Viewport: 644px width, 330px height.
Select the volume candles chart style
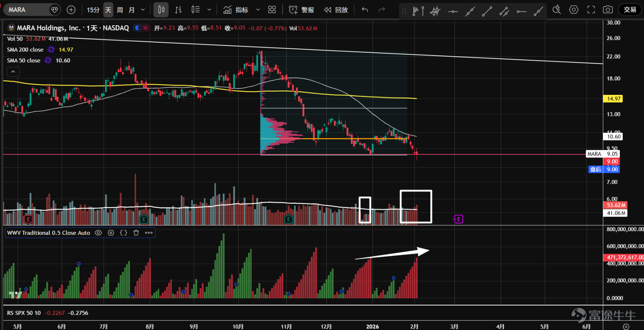point(196,10)
